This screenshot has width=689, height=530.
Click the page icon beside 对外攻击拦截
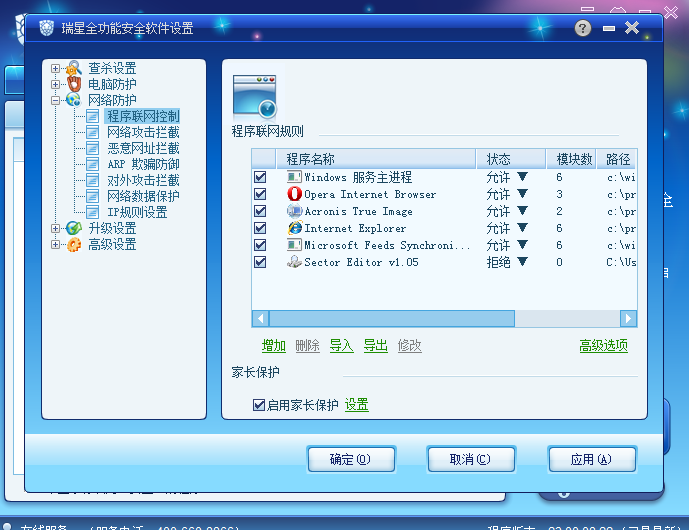[x=92, y=180]
